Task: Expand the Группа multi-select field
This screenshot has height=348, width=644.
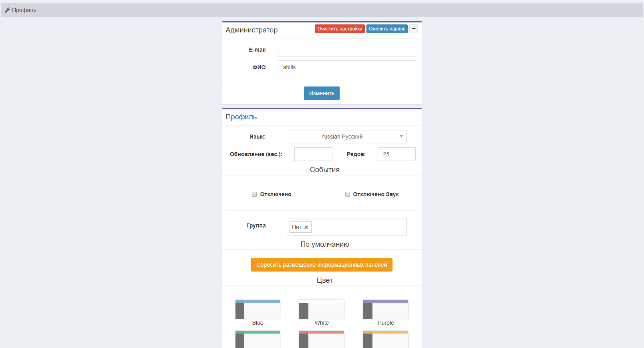Action: 358,227
